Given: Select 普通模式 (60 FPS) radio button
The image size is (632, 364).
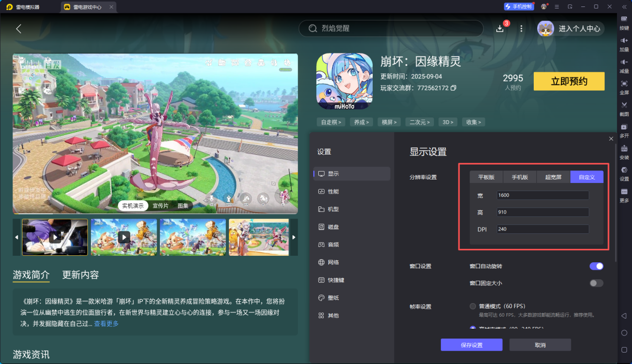Looking at the screenshot, I should coord(473,306).
